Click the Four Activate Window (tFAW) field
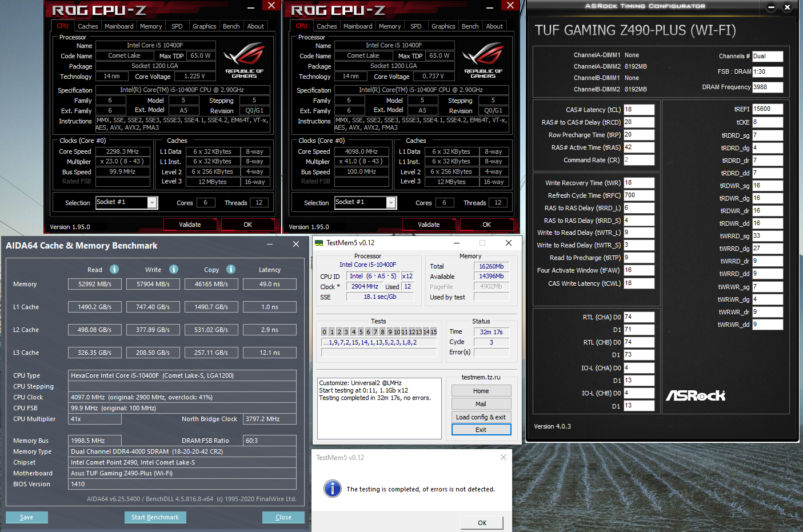This screenshot has height=532, width=803. coord(639,270)
